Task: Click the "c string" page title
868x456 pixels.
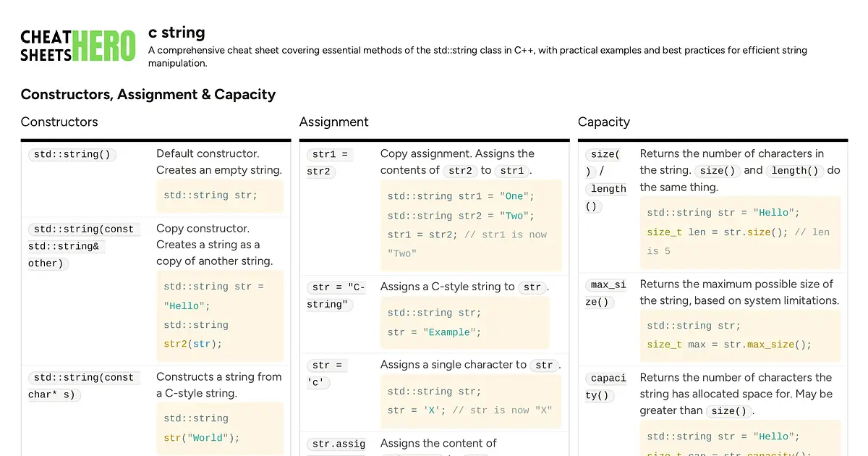Action: (176, 32)
